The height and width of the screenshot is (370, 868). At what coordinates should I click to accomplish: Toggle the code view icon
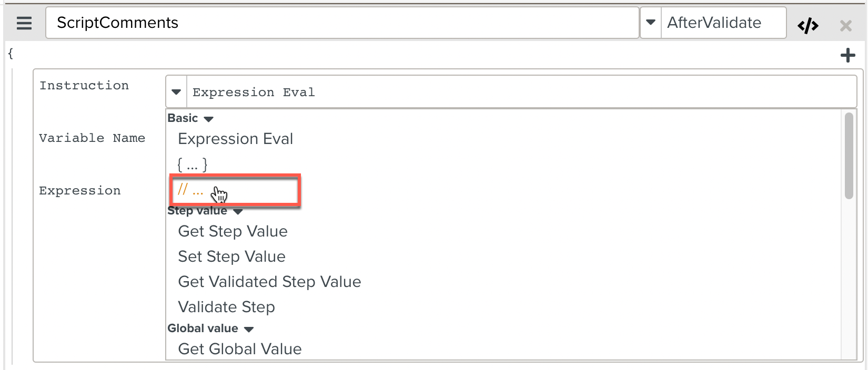coord(808,25)
